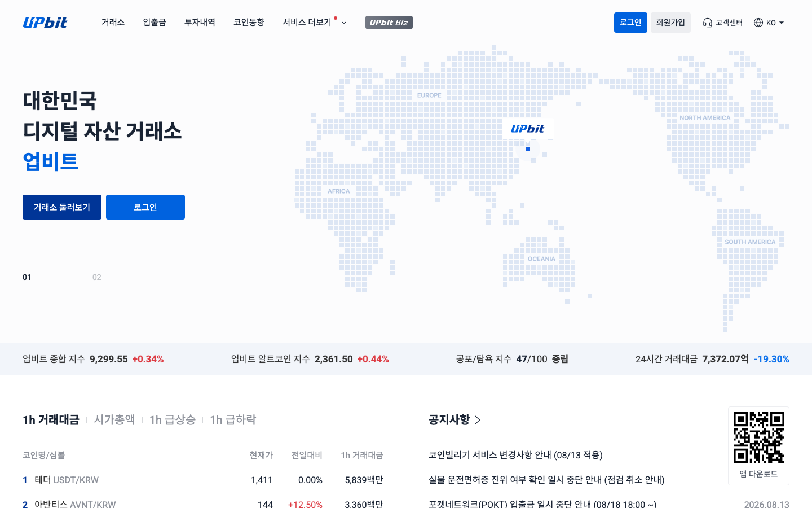Click the 테더 USDT/KRW row
The width and height of the screenshot is (812, 508).
click(203, 480)
